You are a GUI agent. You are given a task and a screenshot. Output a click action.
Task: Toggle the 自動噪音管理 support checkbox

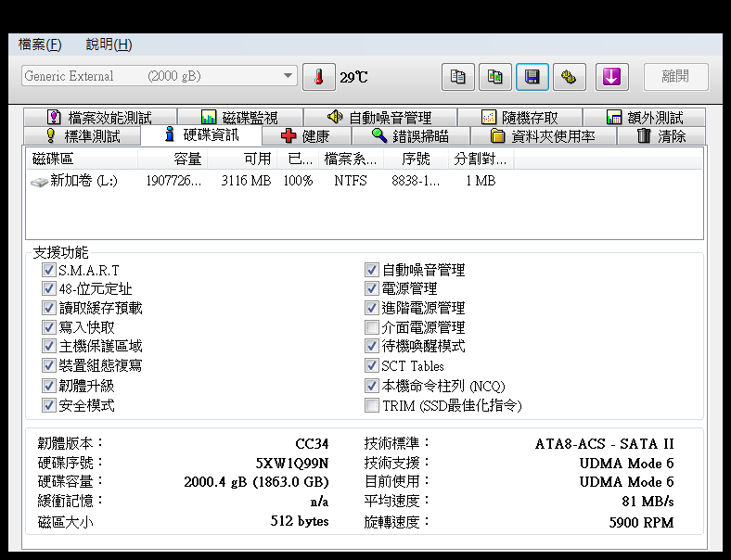pyautogui.click(x=372, y=270)
